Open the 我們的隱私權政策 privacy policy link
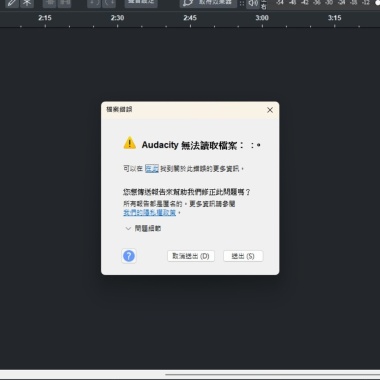 pos(149,213)
